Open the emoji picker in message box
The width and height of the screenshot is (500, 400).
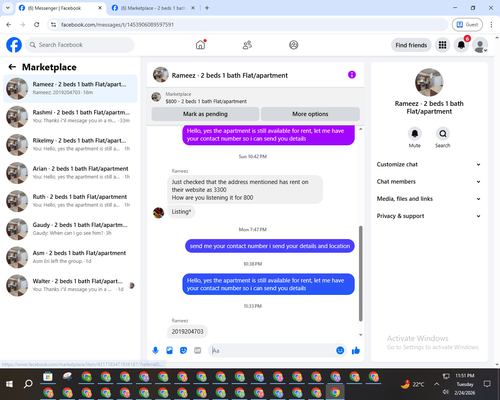tap(340, 350)
